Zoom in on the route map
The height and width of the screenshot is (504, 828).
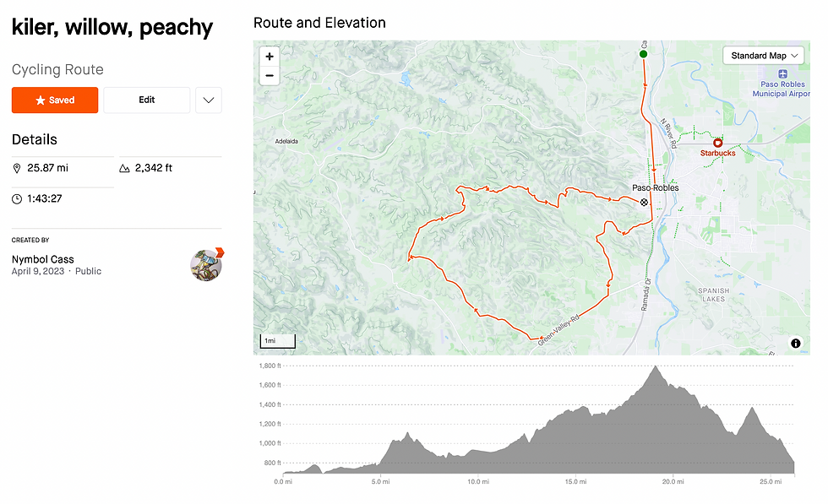pyautogui.click(x=270, y=57)
